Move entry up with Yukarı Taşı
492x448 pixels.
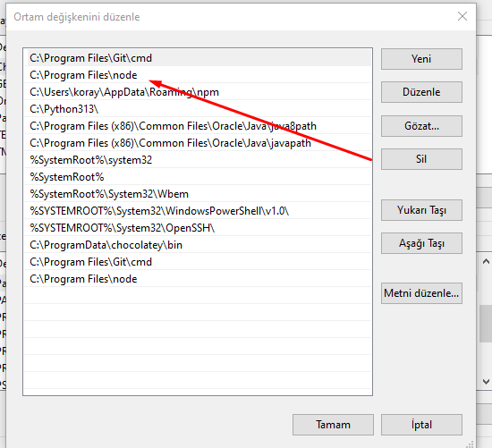[x=421, y=210]
